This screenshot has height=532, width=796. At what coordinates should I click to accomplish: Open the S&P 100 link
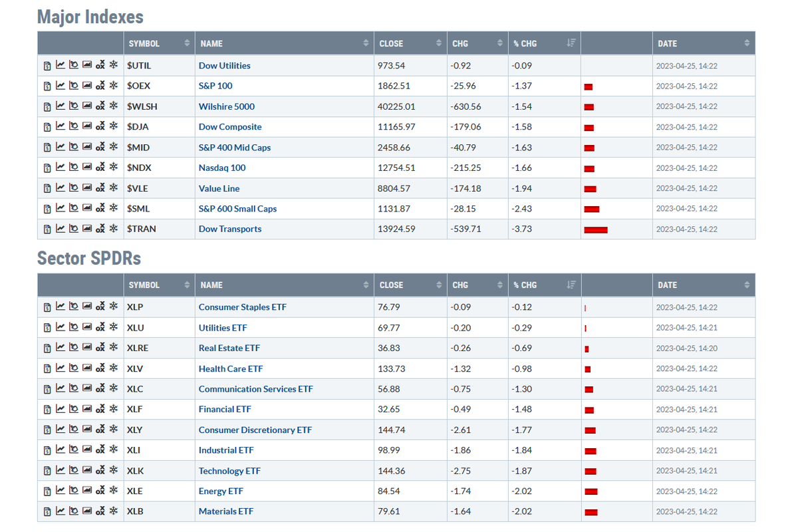pyautogui.click(x=215, y=86)
